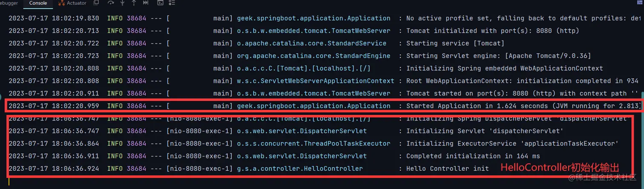Open the Debugger tab
This screenshot has height=189, width=644.
pos(9,3)
